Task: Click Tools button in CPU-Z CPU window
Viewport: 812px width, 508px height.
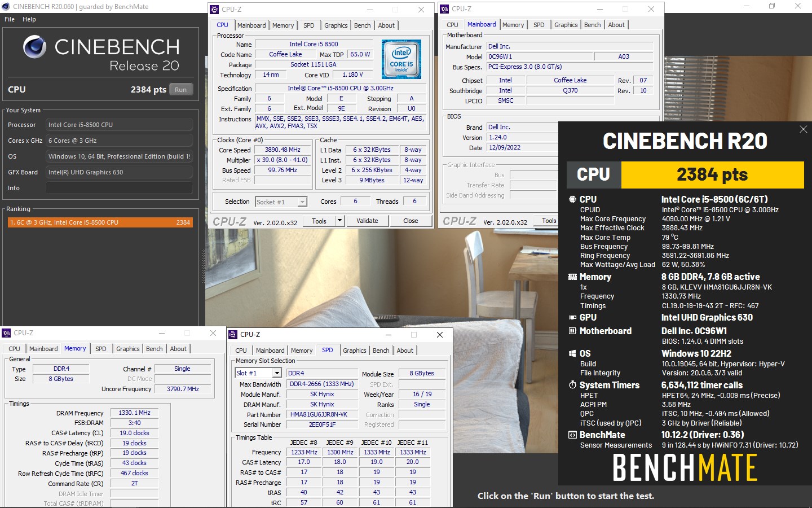Action: pyautogui.click(x=319, y=221)
